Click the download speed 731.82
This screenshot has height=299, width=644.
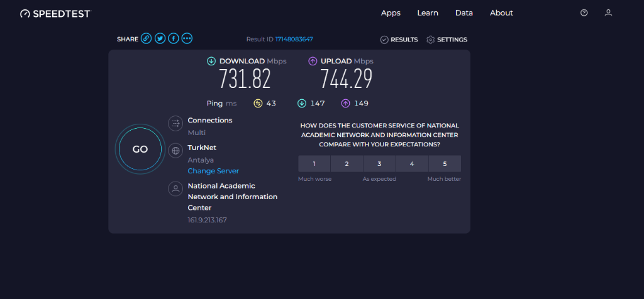point(245,79)
